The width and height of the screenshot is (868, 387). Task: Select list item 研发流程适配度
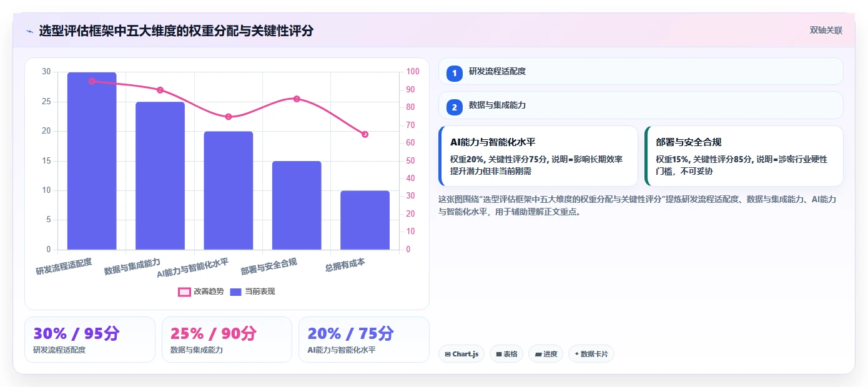641,71
